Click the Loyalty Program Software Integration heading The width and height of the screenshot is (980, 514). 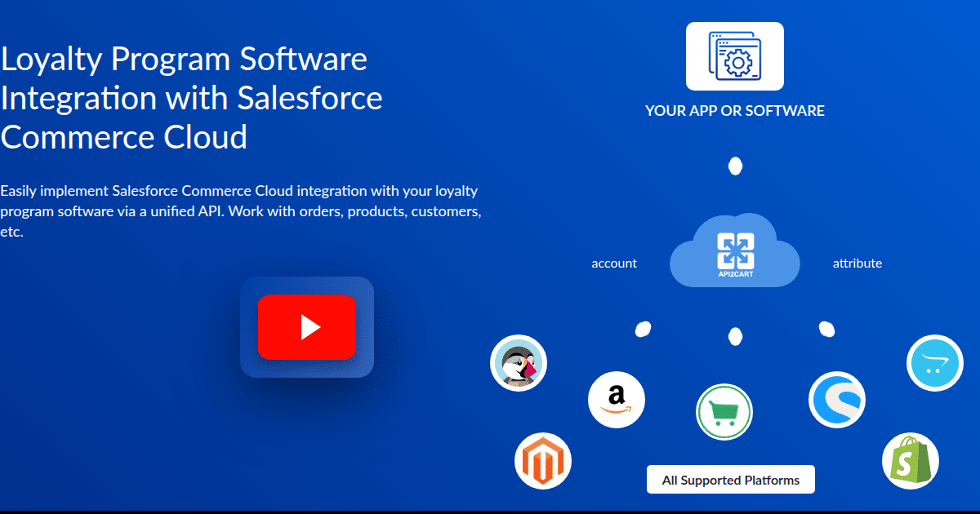192,98
